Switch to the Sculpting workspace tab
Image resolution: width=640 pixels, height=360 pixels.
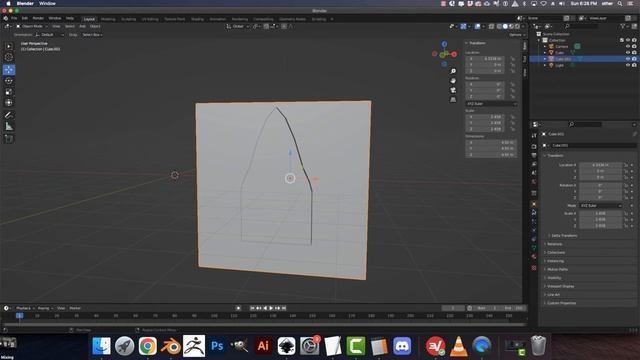(x=129, y=19)
